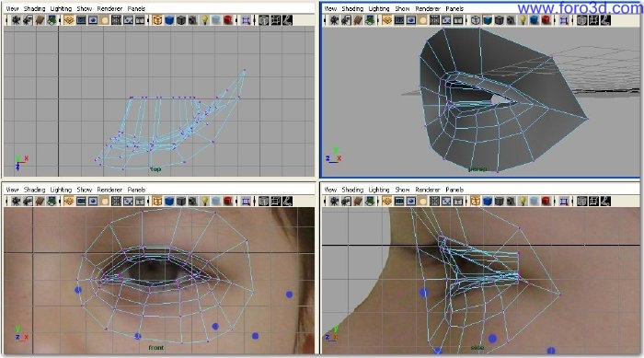Click Bookmarks icon in persp panel toolbar
The image size is (644, 358).
pos(358,19)
